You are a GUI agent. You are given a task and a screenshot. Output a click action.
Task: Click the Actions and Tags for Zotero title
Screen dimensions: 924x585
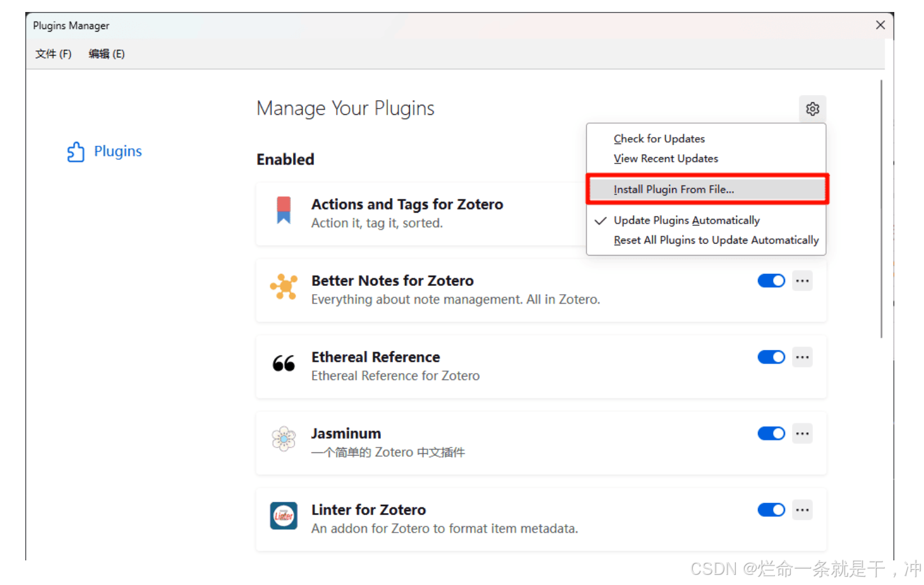click(407, 204)
